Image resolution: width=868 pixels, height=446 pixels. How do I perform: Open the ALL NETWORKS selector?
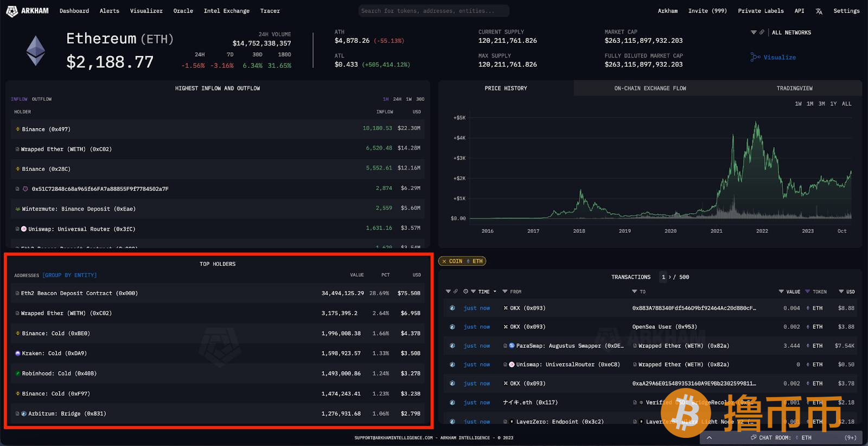click(791, 33)
